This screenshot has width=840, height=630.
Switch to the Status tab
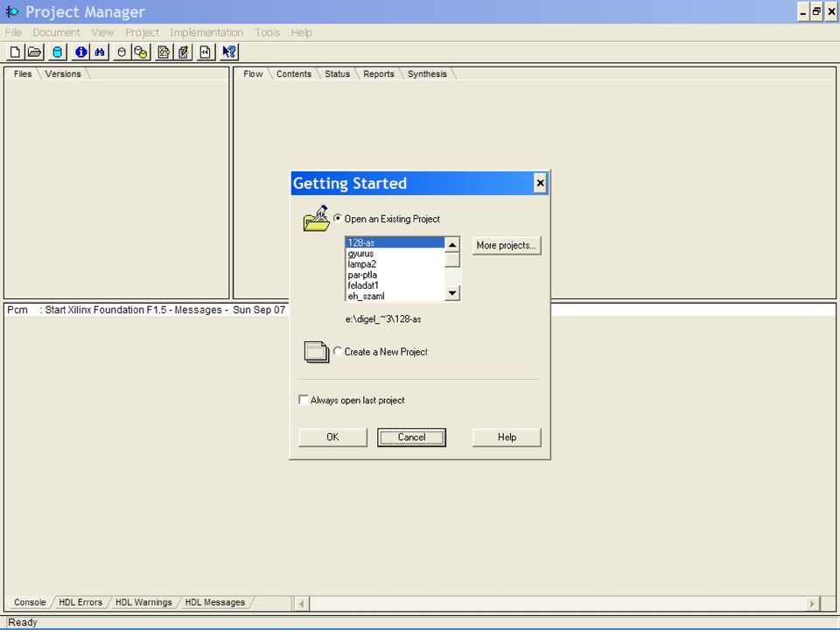click(337, 73)
